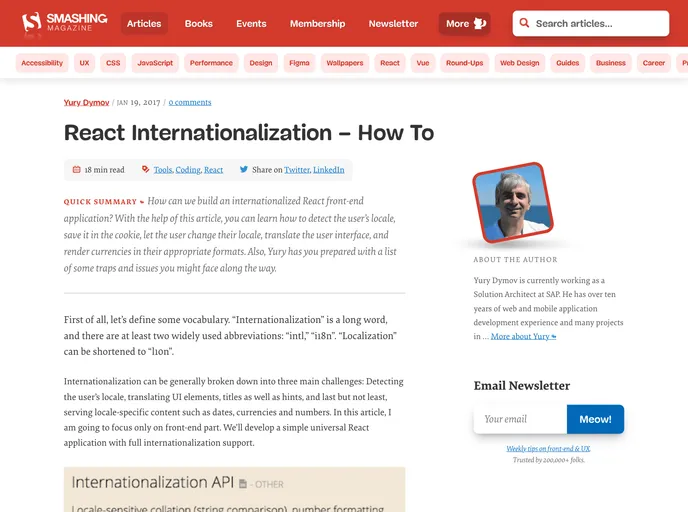This screenshot has width=688, height=512.
Task: Select the Figma category tag
Action: [299, 63]
